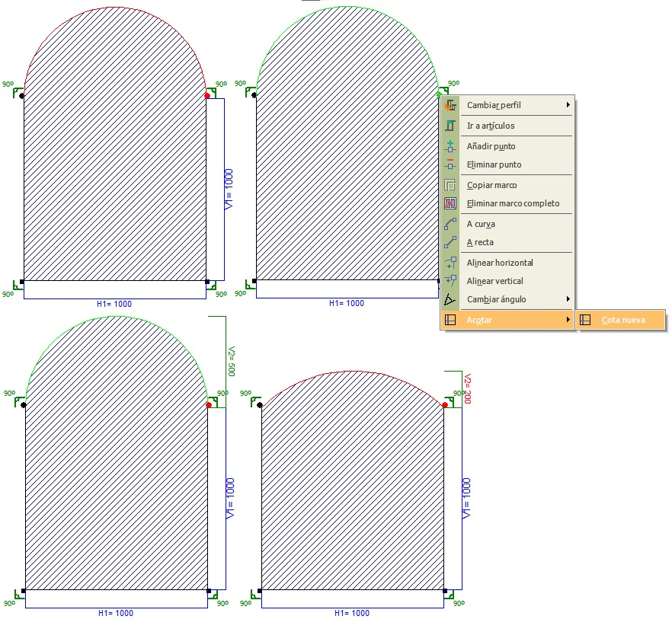Click the Cambiar ángulo triangle icon
The height and width of the screenshot is (632, 672).
[450, 299]
